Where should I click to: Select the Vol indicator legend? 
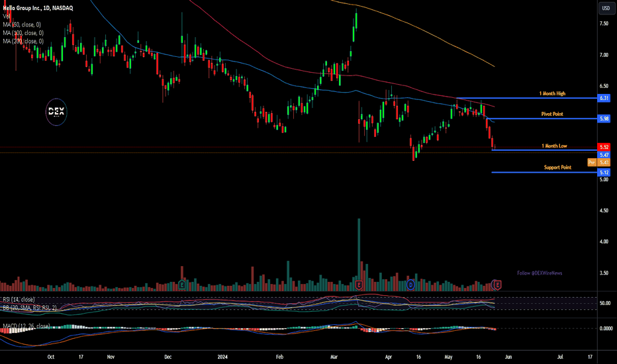[x=7, y=16]
